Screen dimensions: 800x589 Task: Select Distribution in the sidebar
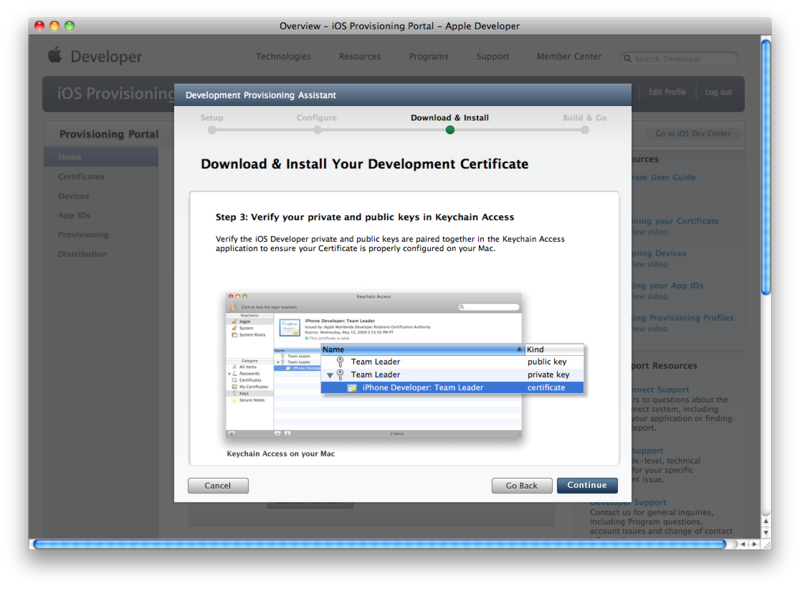(x=82, y=254)
